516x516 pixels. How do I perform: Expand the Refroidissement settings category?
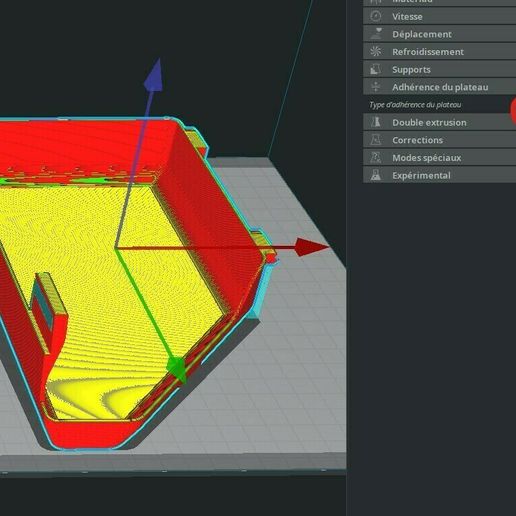pyautogui.click(x=439, y=52)
